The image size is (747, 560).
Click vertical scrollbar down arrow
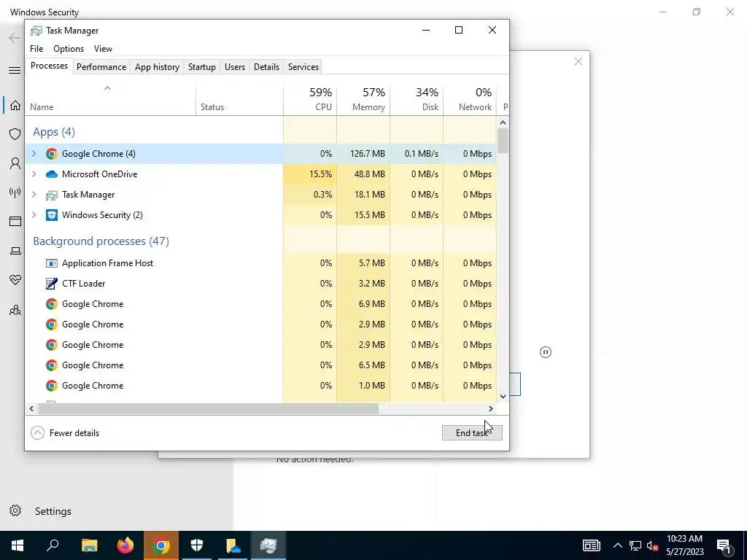click(x=503, y=396)
